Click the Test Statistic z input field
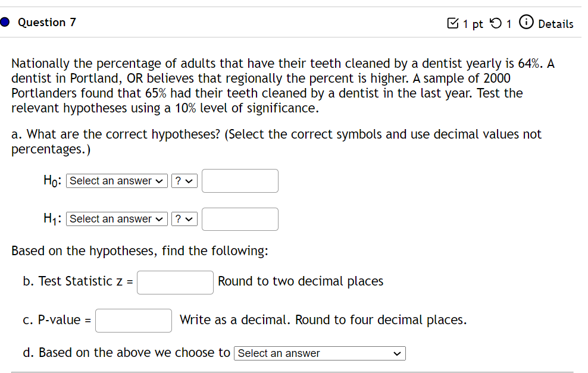The height and width of the screenshot is (373, 588). click(x=175, y=282)
